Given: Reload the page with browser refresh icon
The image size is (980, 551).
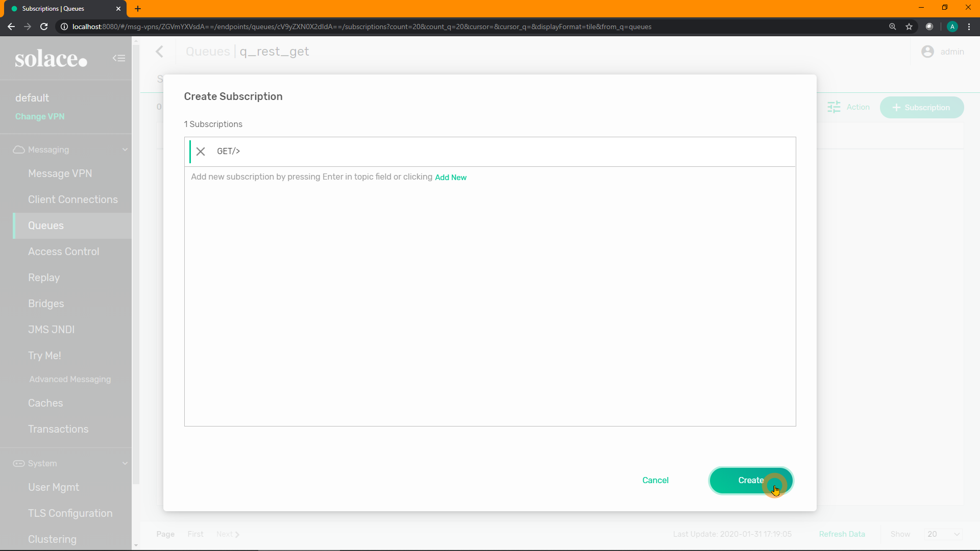Looking at the screenshot, I should (44, 27).
